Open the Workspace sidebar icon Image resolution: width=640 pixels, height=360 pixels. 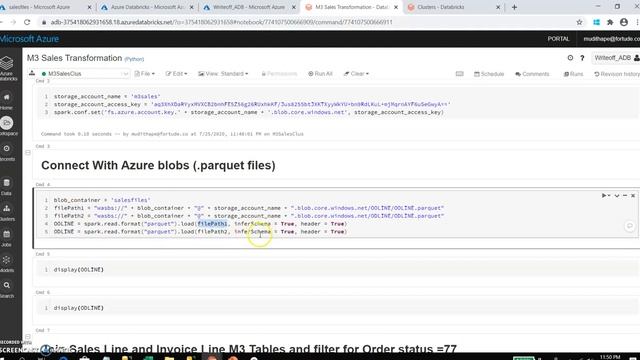click(7, 126)
